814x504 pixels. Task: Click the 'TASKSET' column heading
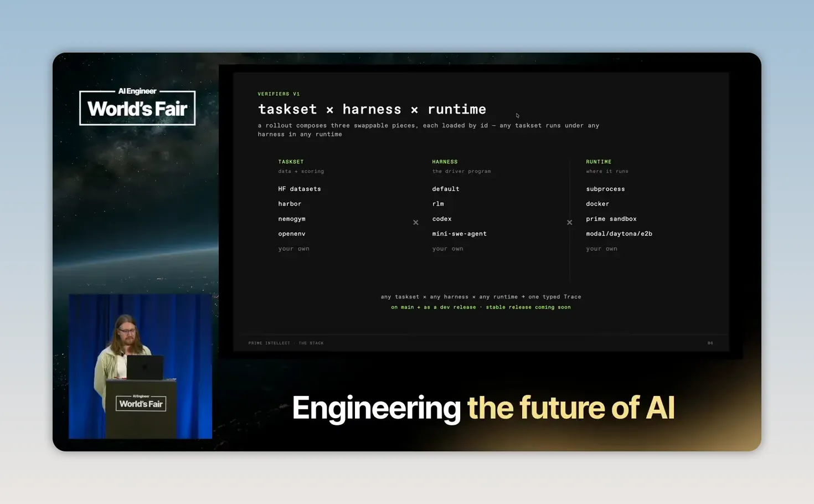[291, 162]
